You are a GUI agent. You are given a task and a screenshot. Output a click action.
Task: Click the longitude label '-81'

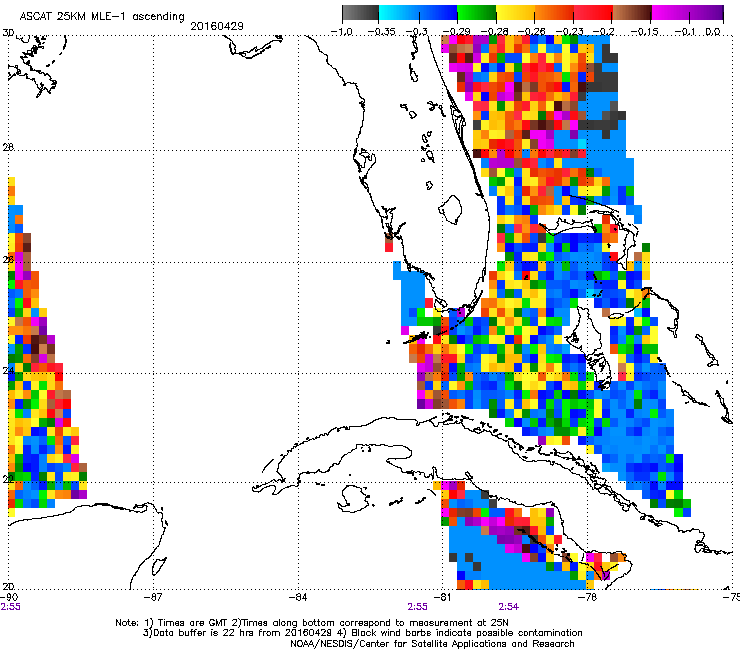tap(443, 597)
